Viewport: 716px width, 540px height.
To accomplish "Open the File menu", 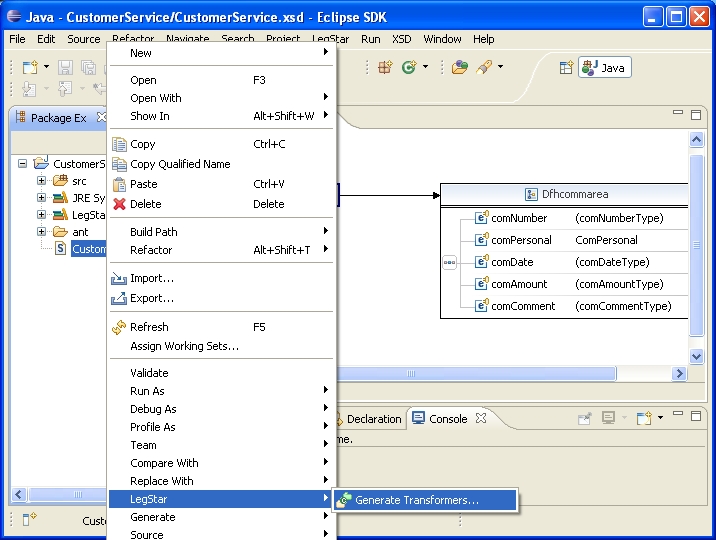I will (x=17, y=39).
